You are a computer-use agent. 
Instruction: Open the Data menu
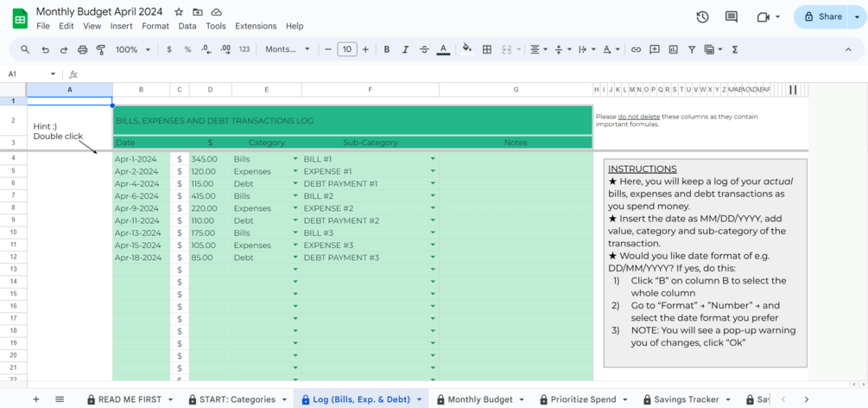pyautogui.click(x=187, y=26)
